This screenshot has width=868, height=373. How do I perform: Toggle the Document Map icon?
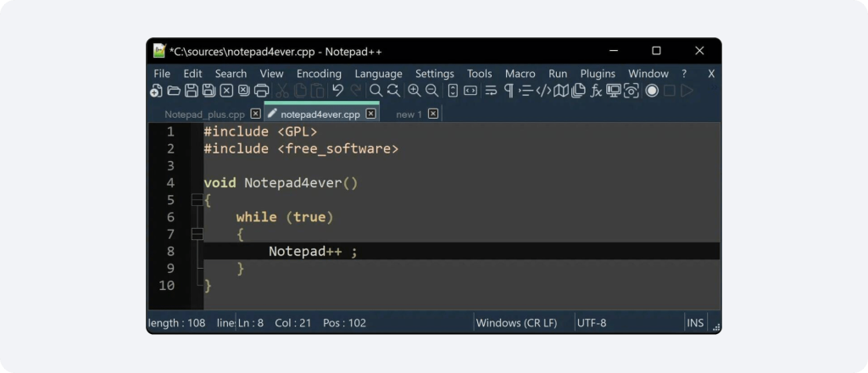click(561, 91)
